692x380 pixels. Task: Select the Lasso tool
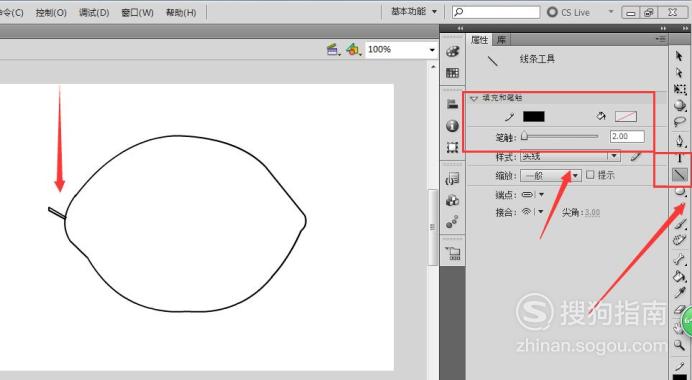point(680,122)
